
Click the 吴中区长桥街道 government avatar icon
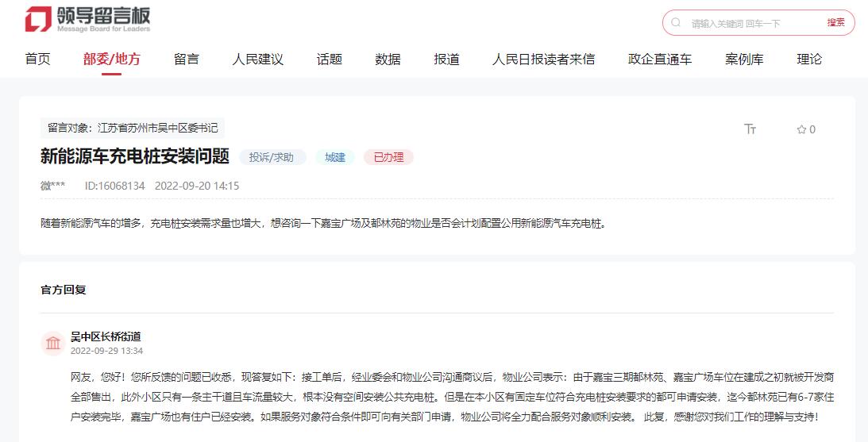[x=53, y=343]
